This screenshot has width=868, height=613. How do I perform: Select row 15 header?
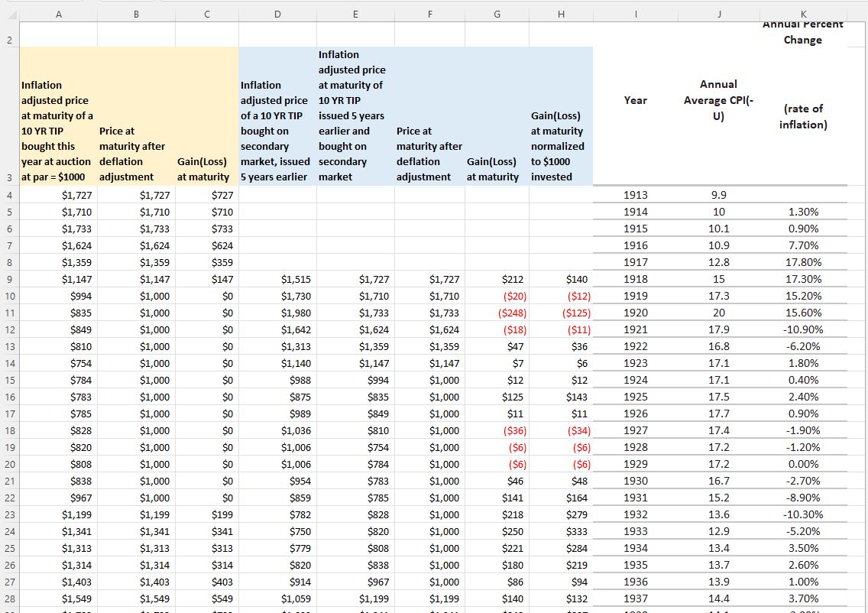(x=9, y=381)
